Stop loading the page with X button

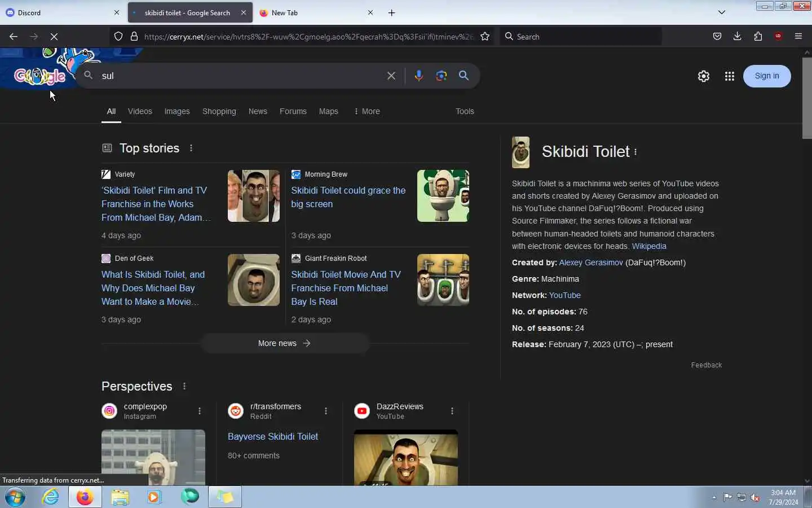pos(54,36)
